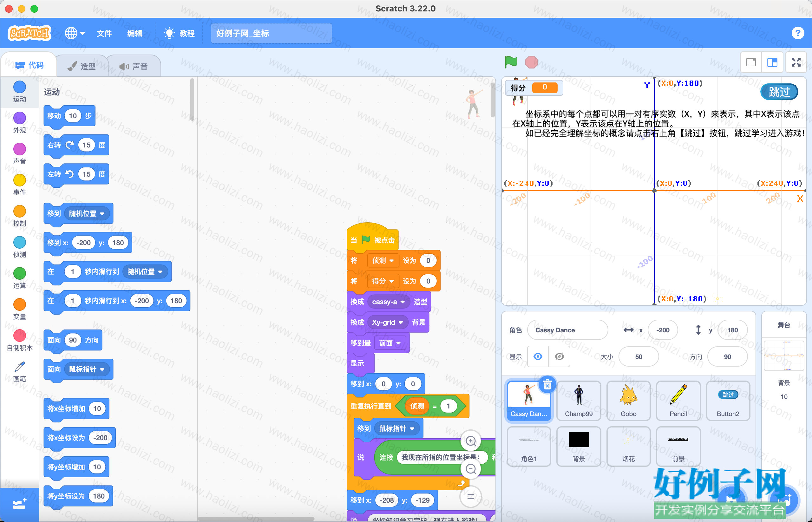Select the 声音 block category circle
The image size is (812, 522).
click(x=20, y=149)
